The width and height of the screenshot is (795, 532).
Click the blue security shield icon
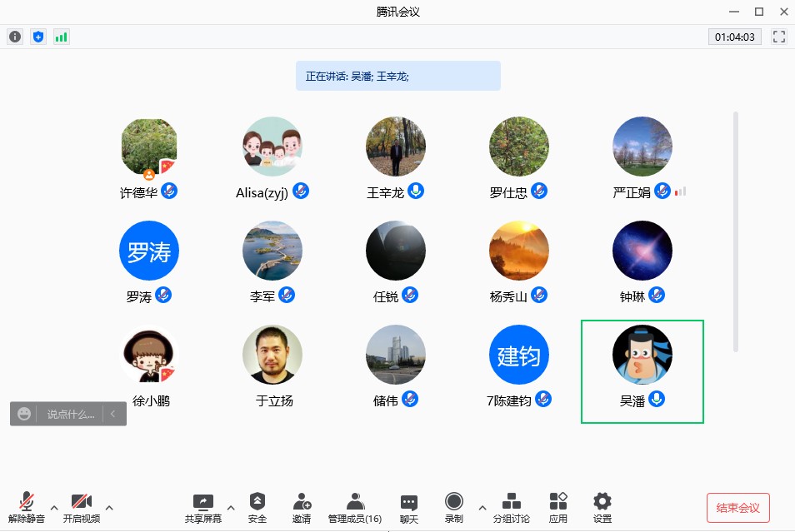38,37
